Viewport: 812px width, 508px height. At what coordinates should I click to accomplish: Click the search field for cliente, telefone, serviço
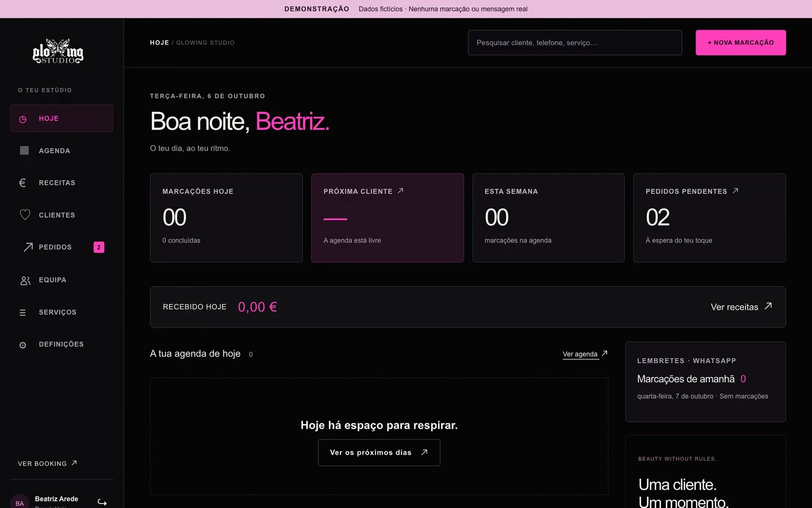(x=574, y=43)
